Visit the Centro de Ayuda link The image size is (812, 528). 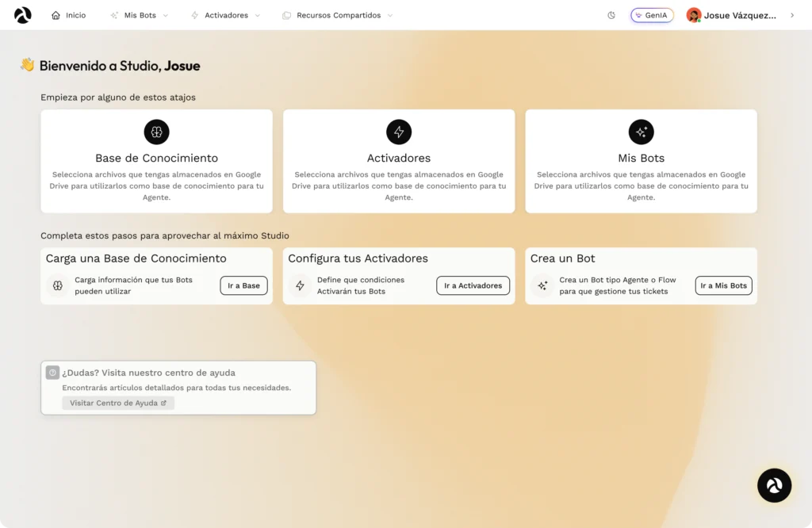(118, 403)
